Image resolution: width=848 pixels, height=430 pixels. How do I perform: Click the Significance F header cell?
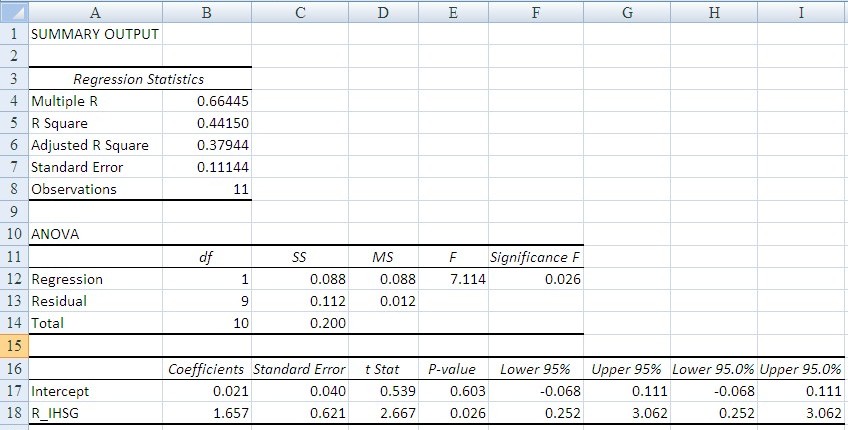pyautogui.click(x=535, y=258)
